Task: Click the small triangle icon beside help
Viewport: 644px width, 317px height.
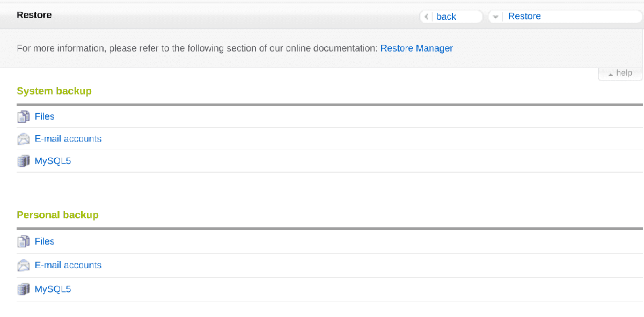Action: point(611,74)
